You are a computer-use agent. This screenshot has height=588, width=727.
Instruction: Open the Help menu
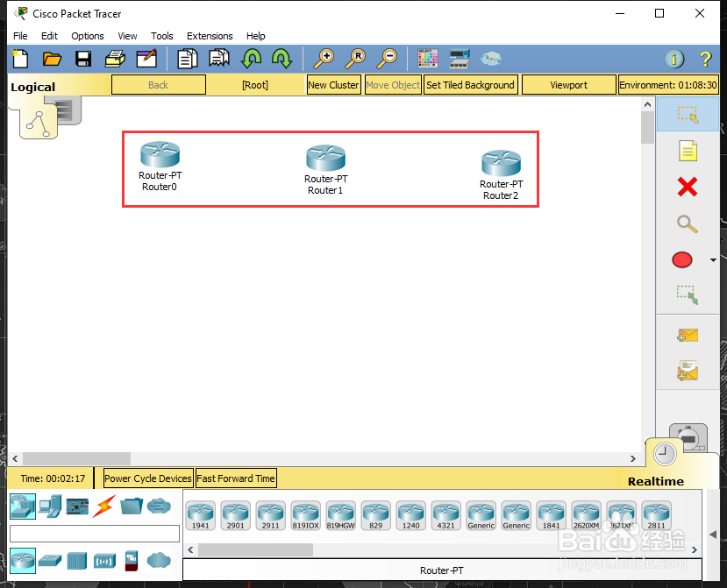tap(255, 36)
